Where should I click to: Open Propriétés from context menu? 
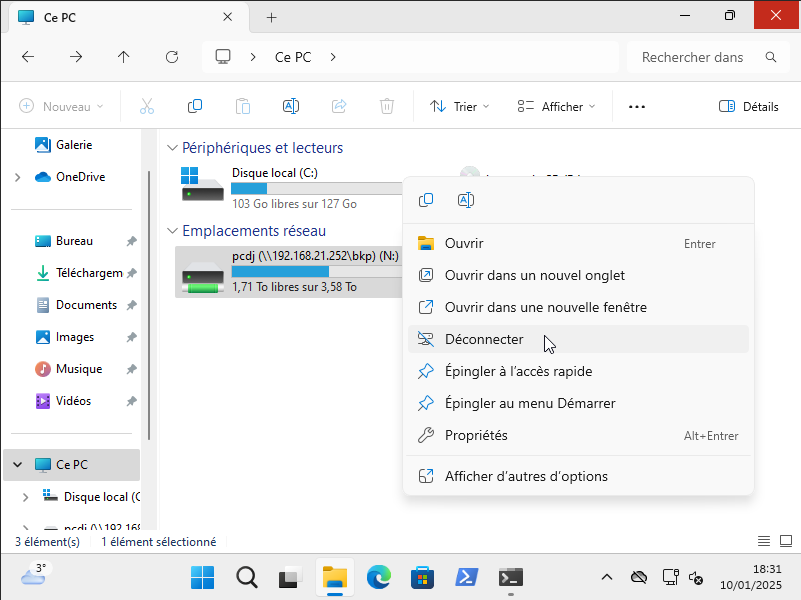click(578, 435)
